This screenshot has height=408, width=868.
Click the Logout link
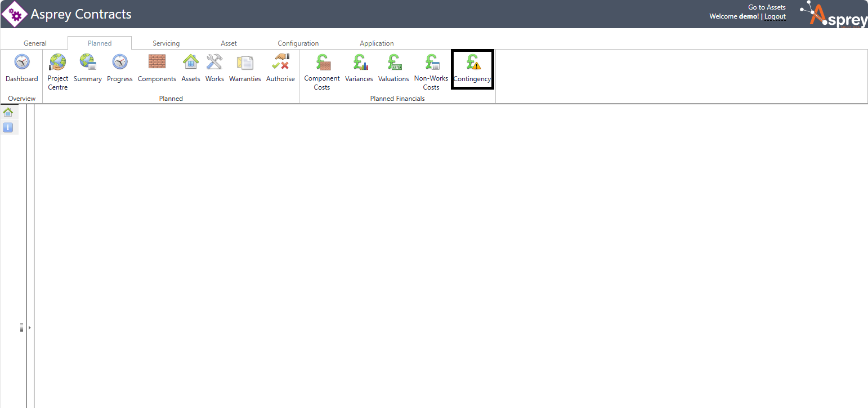[x=775, y=16]
